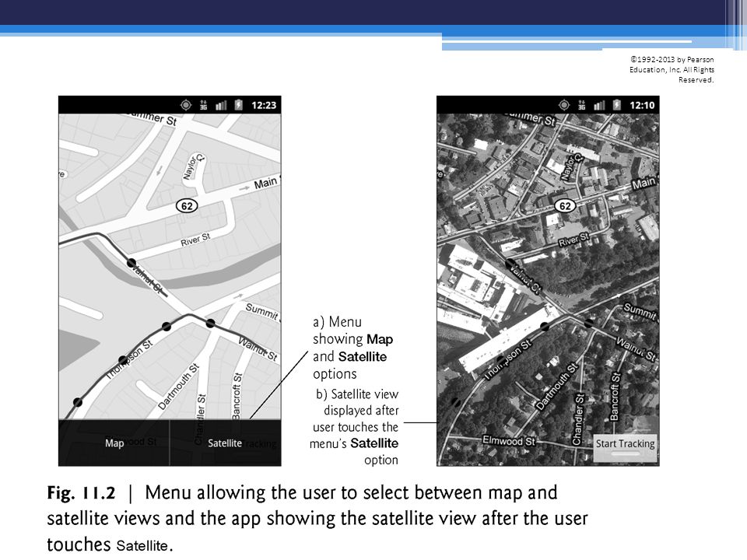Click the Summit label on the satellite view
The image size is (747, 560).
640,311
